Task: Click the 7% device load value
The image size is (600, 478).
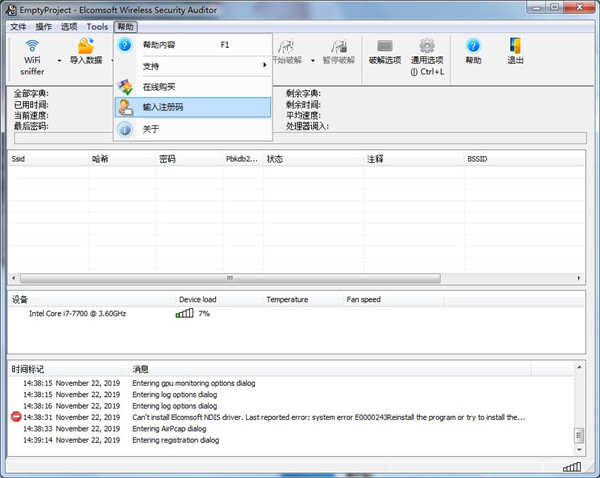Action: (204, 314)
